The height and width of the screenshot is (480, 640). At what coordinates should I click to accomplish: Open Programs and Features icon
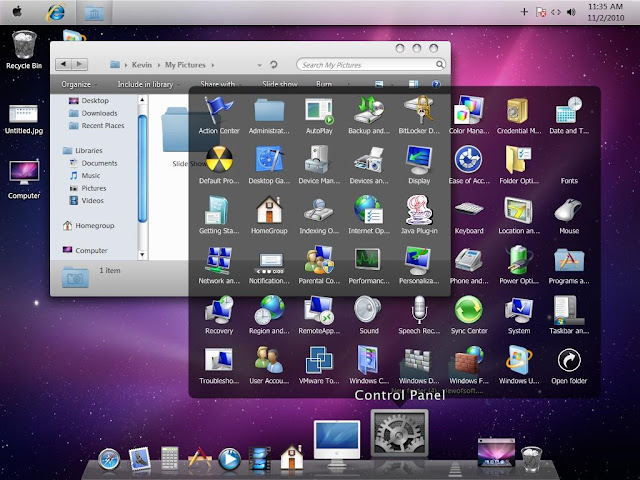coord(569,260)
